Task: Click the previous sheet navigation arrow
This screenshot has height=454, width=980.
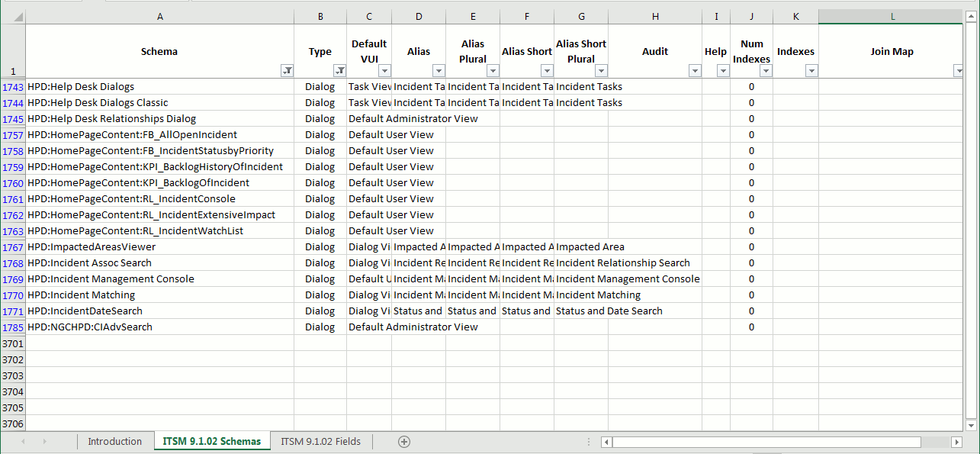Action: click(22, 441)
